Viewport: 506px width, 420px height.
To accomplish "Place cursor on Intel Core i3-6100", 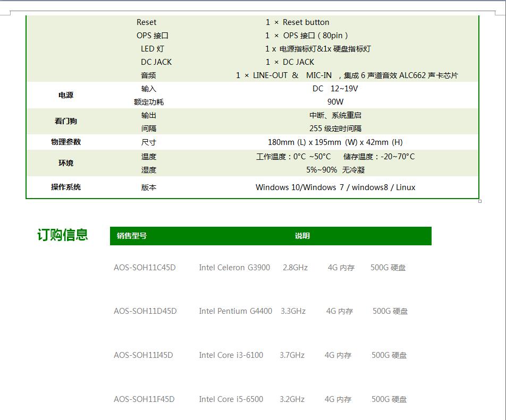I will coord(231,355).
